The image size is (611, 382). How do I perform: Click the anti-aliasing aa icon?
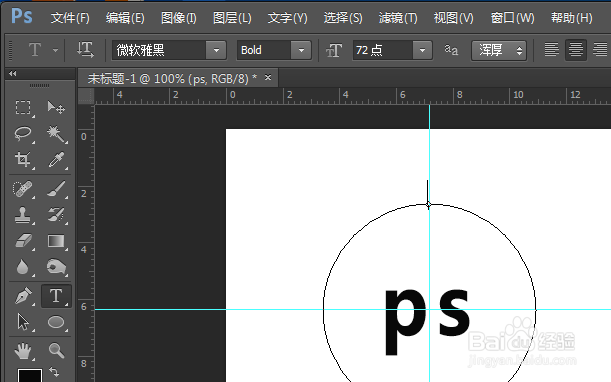point(451,50)
